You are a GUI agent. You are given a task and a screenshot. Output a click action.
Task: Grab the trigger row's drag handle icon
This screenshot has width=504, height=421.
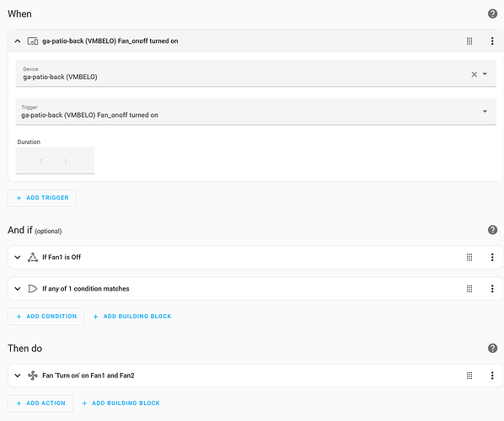[469, 40]
